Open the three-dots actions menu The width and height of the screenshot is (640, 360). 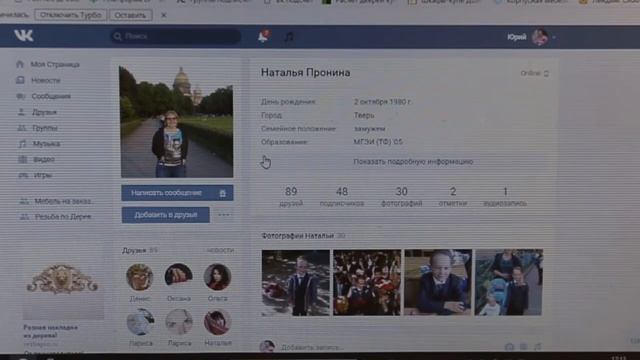[224, 215]
